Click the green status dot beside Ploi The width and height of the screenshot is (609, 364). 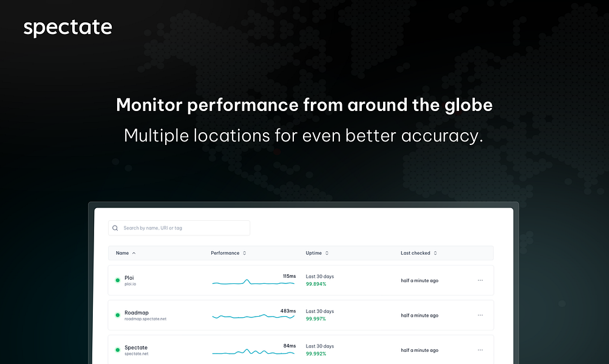pos(117,280)
